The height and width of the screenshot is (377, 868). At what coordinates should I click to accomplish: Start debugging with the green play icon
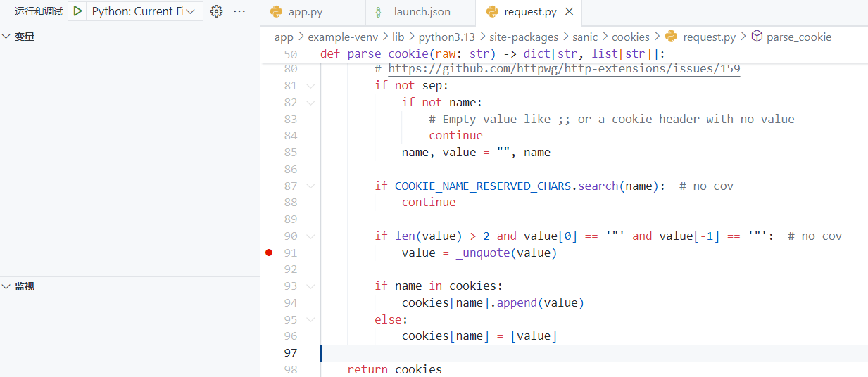(78, 11)
